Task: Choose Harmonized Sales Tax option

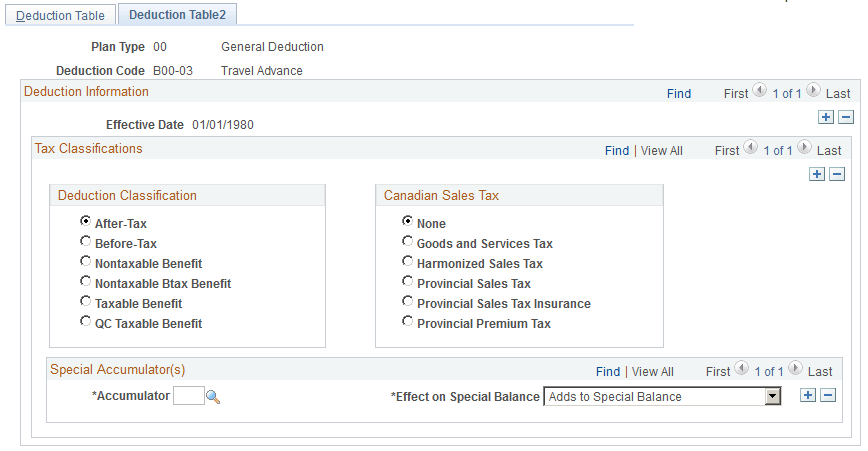Action: point(407,261)
